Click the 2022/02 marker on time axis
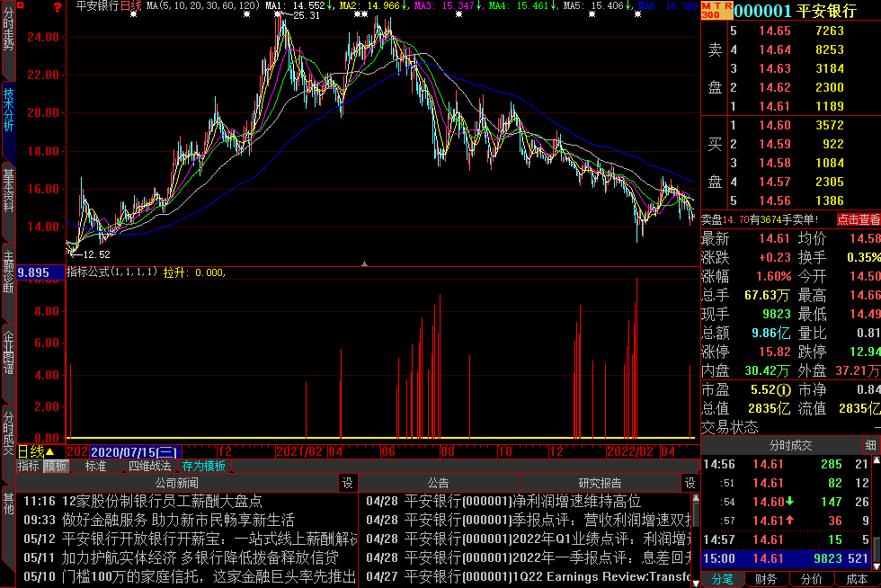 (630, 451)
